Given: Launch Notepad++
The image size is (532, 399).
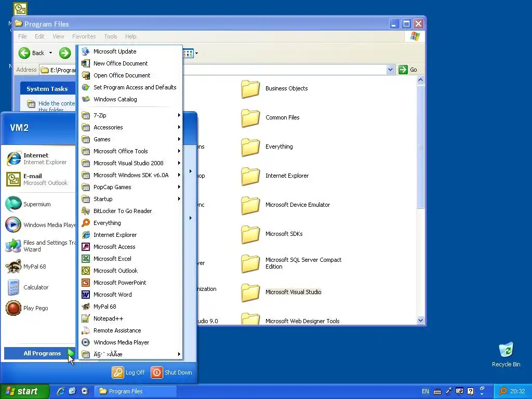Looking at the screenshot, I should [130, 318].
